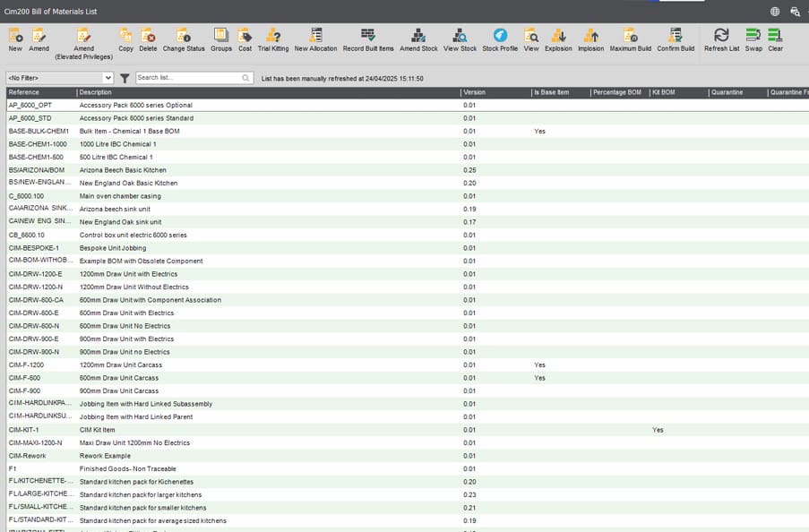Select the CIM-F-900 reference
The image size is (809, 532).
click(x=24, y=390)
